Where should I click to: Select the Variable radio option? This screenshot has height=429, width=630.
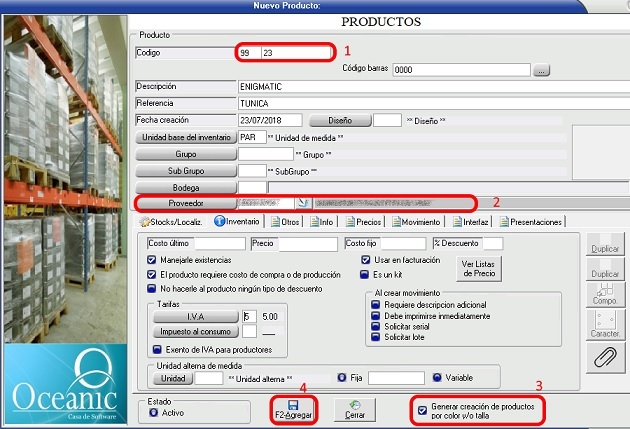[438, 379]
